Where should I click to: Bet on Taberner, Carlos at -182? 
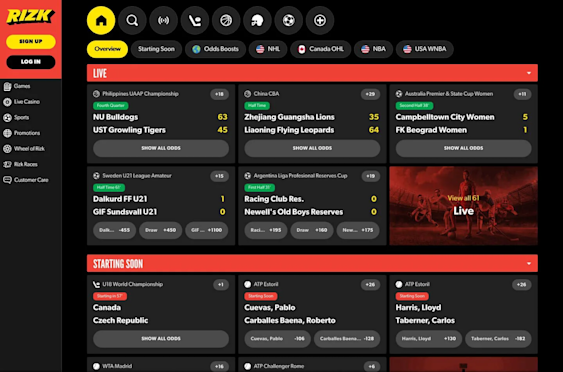pyautogui.click(x=498, y=339)
